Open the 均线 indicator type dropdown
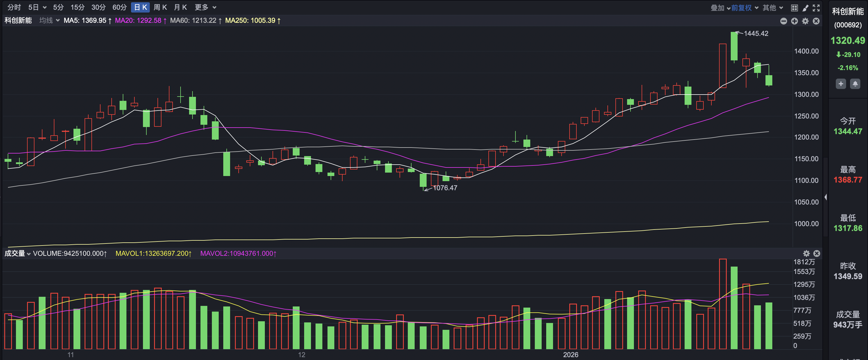This screenshot has width=868, height=360. pyautogui.click(x=49, y=21)
